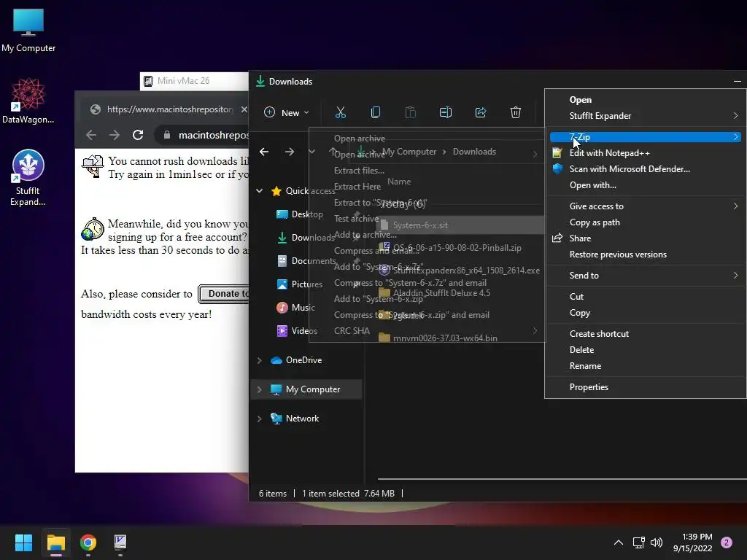This screenshot has height=560, width=747.
Task: Launch StuffIt Expander desktop shortcut
Action: click(x=28, y=177)
